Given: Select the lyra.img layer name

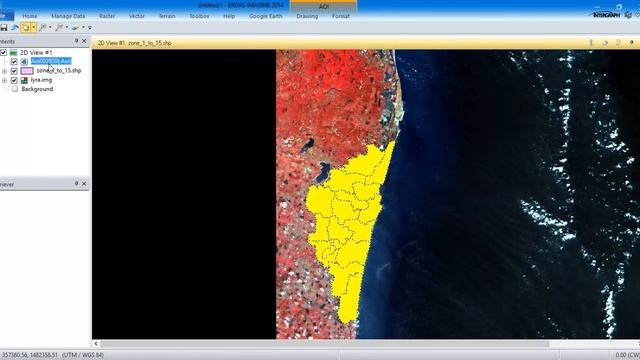Looking at the screenshot, I should (41, 80).
